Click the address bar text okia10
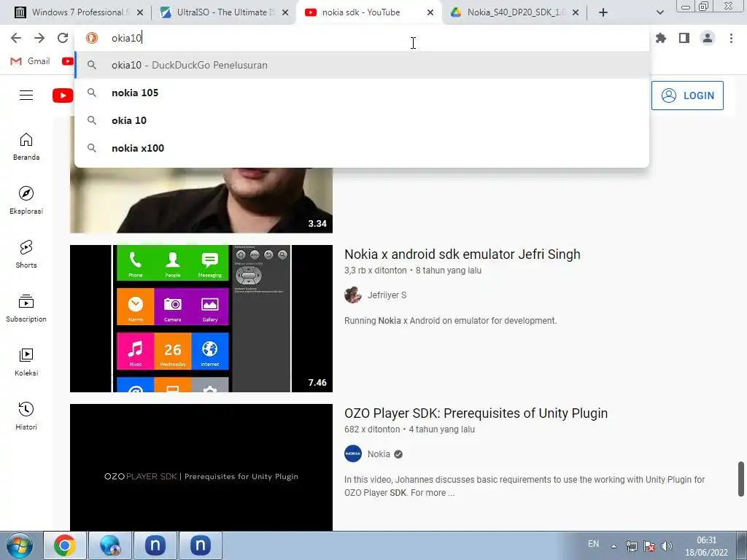The height and width of the screenshot is (560, 747). [126, 38]
